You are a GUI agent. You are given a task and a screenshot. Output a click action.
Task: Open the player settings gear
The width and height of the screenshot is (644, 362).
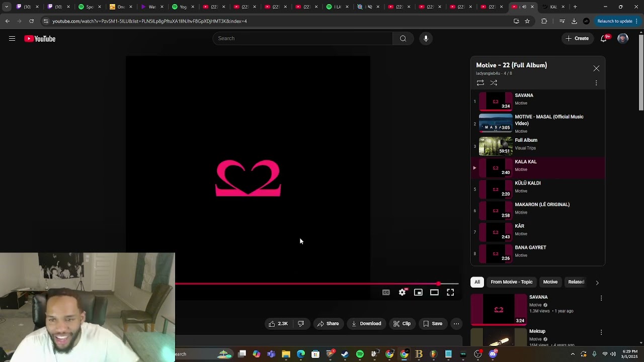pyautogui.click(x=402, y=293)
